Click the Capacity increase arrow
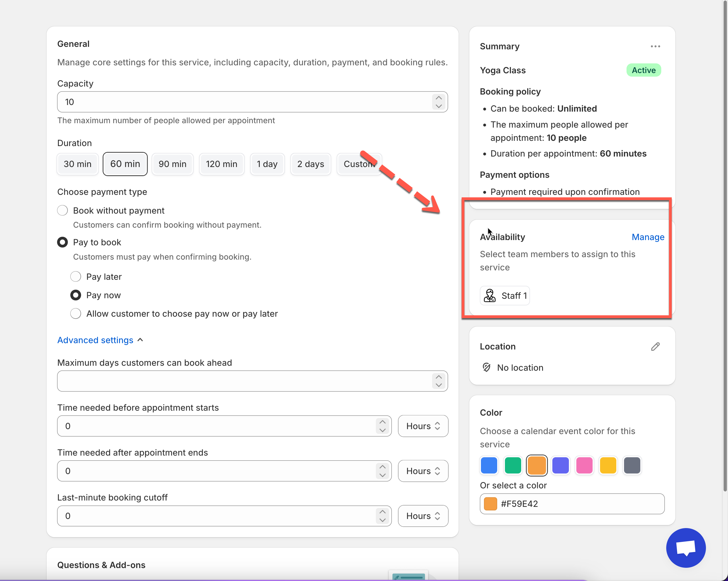This screenshot has width=728, height=581. point(439,98)
